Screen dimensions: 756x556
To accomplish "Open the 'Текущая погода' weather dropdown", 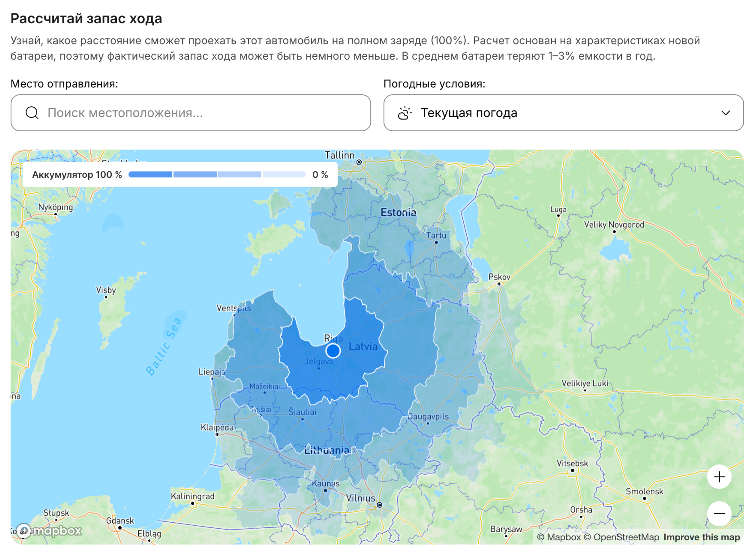I will (x=563, y=113).
